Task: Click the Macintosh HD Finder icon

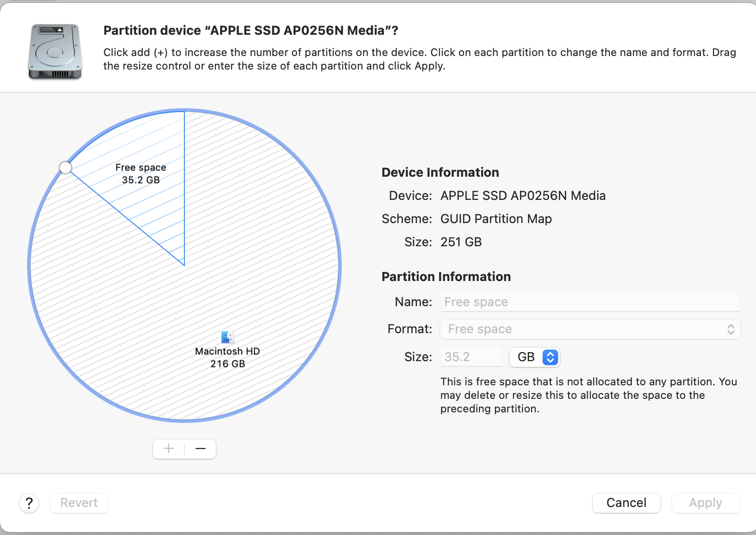Action: [227, 337]
